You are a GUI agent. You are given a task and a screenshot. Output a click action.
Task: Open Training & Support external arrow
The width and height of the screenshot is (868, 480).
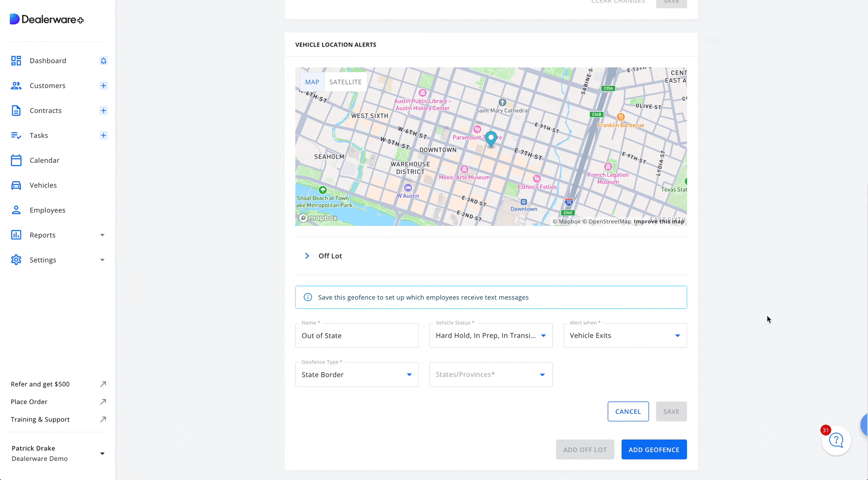(x=103, y=419)
